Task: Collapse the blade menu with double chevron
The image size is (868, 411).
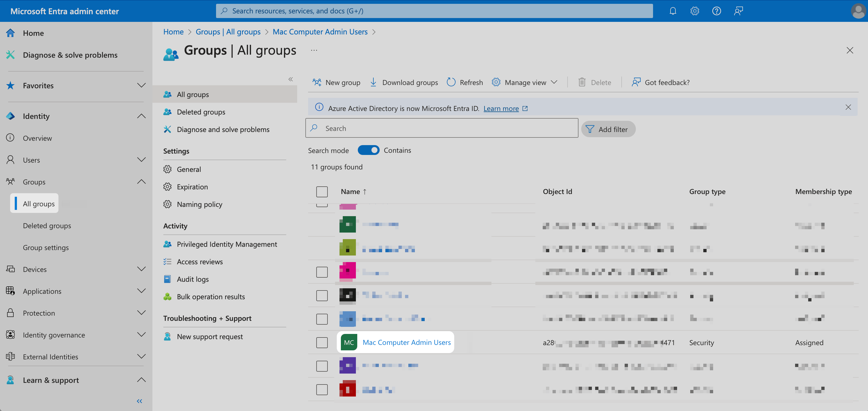Action: coord(290,79)
